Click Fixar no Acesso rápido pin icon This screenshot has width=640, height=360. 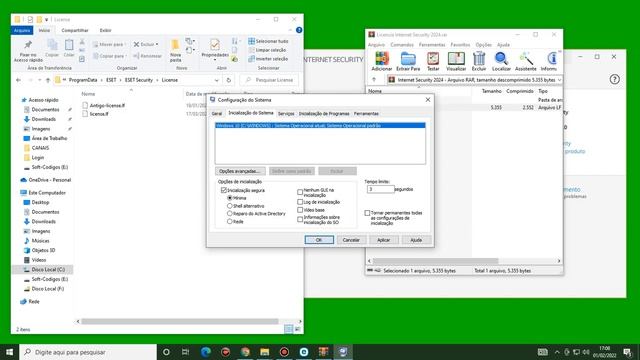[x=28, y=44]
